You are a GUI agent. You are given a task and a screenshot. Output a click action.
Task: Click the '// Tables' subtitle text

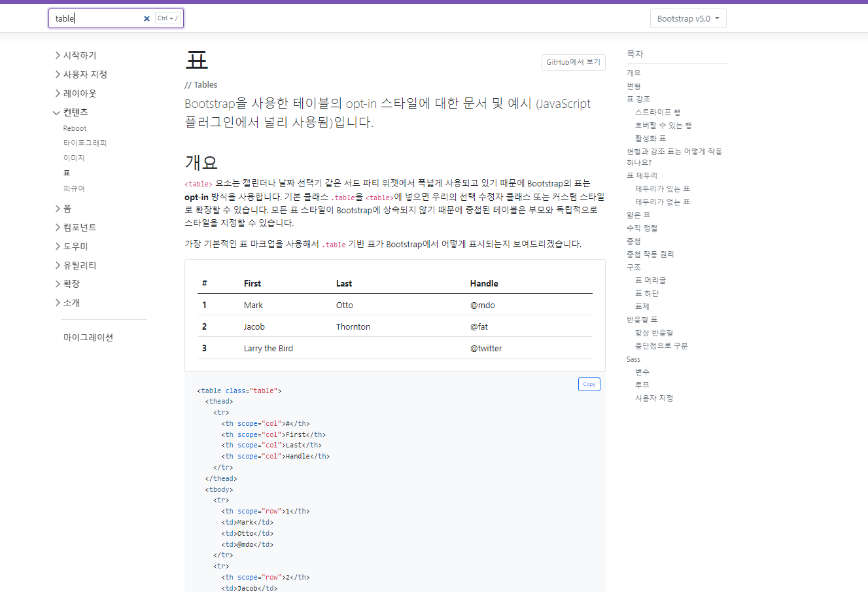pyautogui.click(x=201, y=84)
